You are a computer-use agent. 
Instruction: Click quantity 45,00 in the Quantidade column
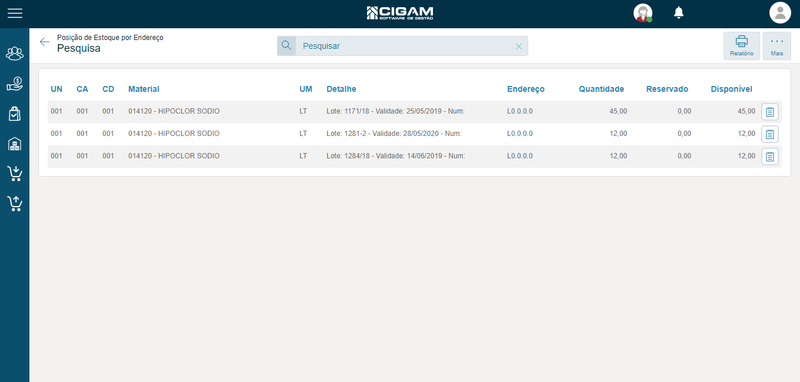618,111
